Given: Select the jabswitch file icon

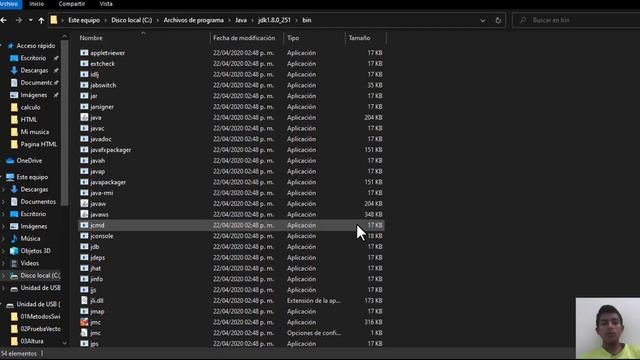Looking at the screenshot, I should coord(84,85).
